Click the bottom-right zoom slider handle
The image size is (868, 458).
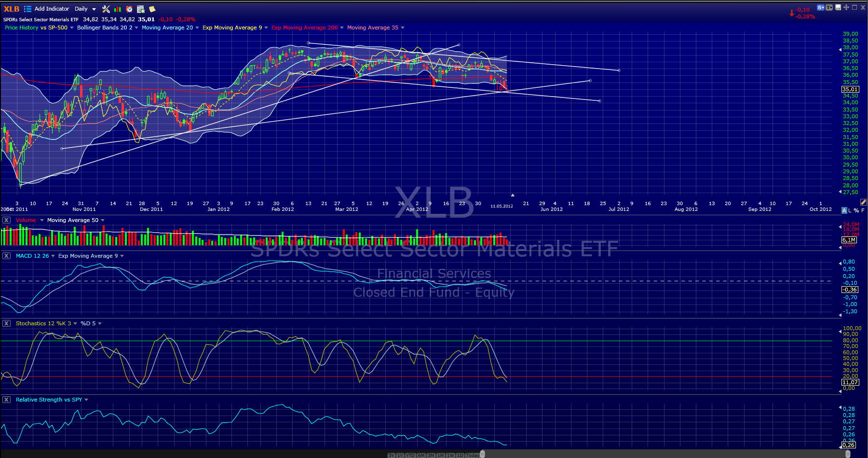coord(848,454)
